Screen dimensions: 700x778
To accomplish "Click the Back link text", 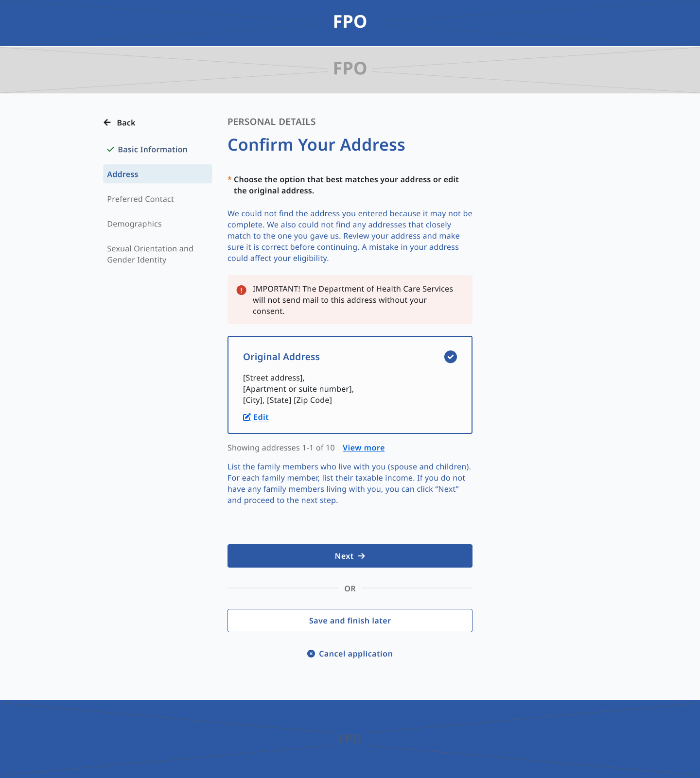I will [126, 122].
